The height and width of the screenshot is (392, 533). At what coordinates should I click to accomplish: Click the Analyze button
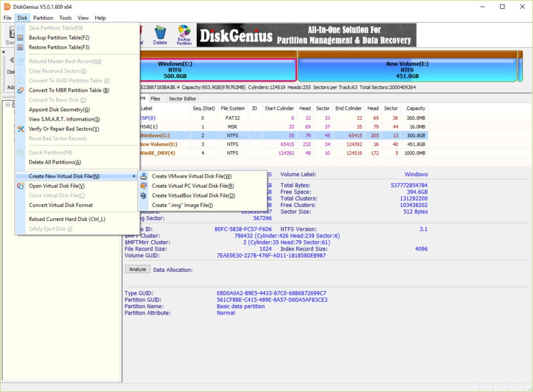(137, 269)
